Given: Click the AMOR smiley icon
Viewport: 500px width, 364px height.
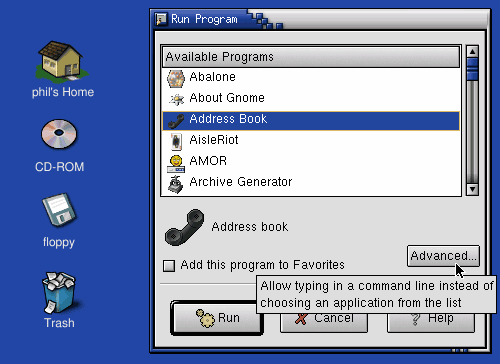Looking at the screenshot, I should pos(176,164).
